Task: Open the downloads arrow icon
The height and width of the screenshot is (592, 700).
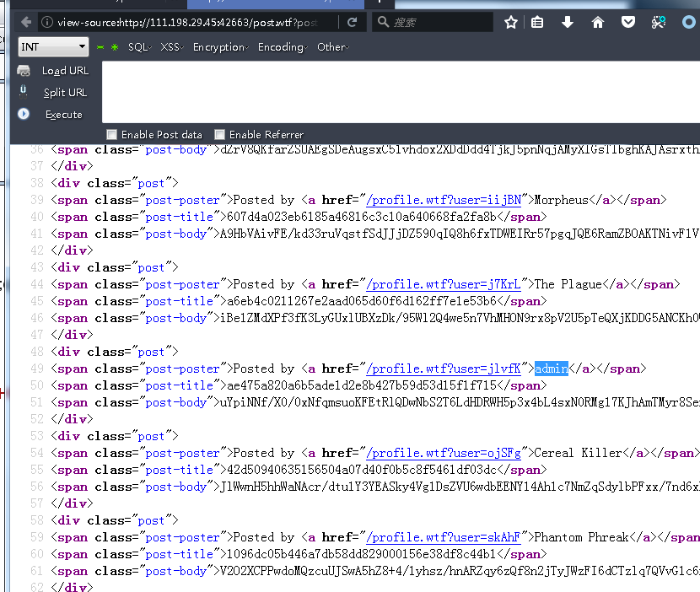Action: point(568,23)
